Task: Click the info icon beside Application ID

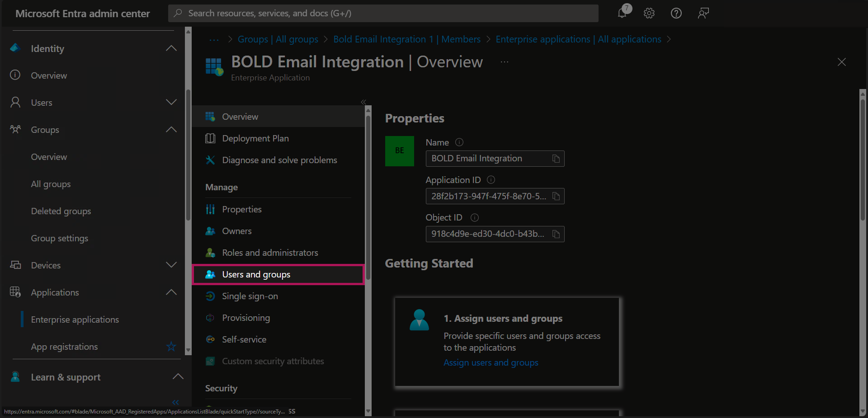Action: pos(491,180)
